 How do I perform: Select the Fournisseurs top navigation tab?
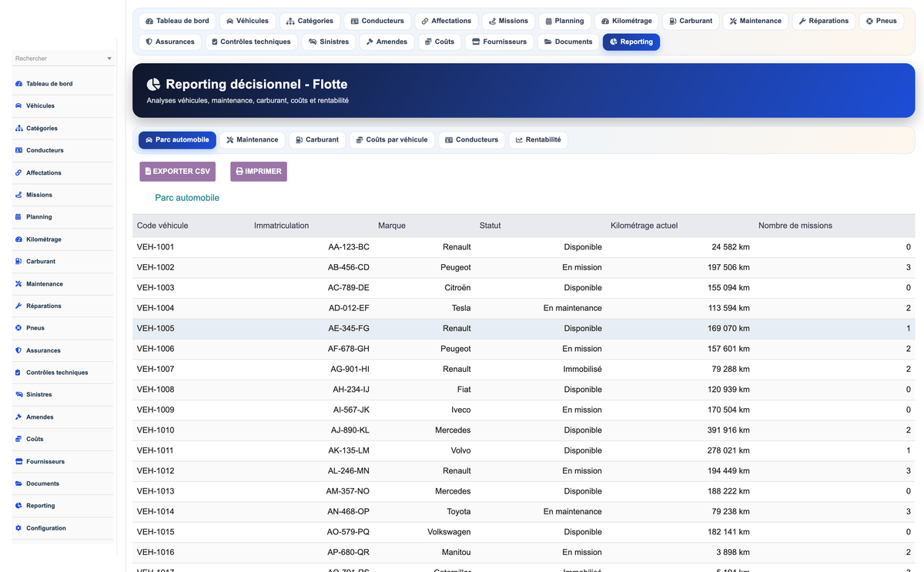(499, 42)
